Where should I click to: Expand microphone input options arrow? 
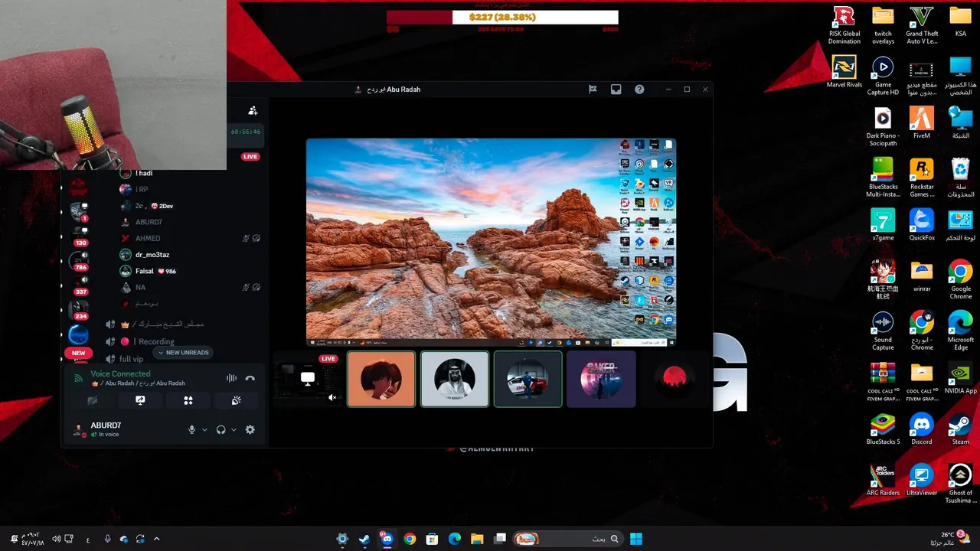[204, 430]
